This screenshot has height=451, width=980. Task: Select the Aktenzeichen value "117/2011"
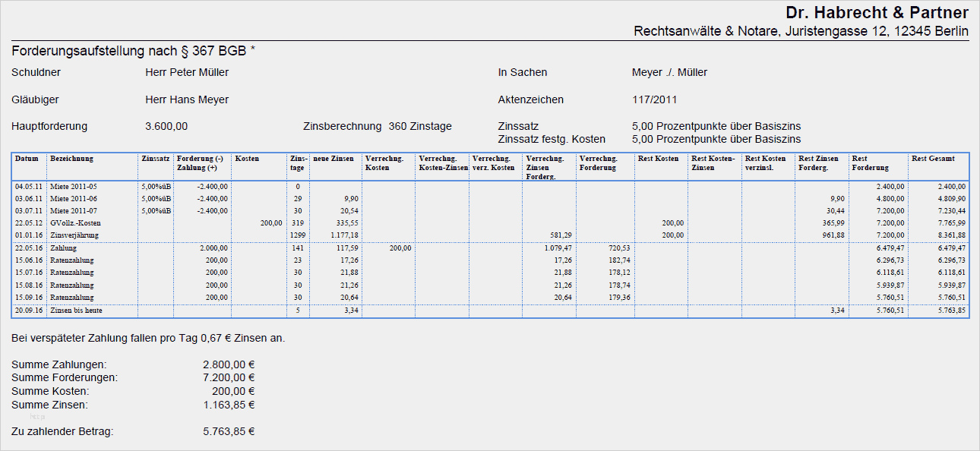pyautogui.click(x=654, y=99)
